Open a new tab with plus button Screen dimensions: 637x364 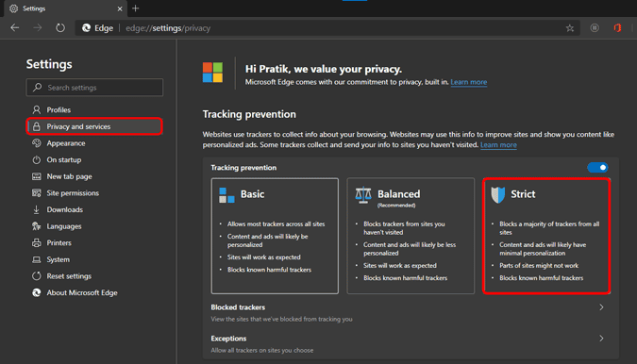(136, 8)
